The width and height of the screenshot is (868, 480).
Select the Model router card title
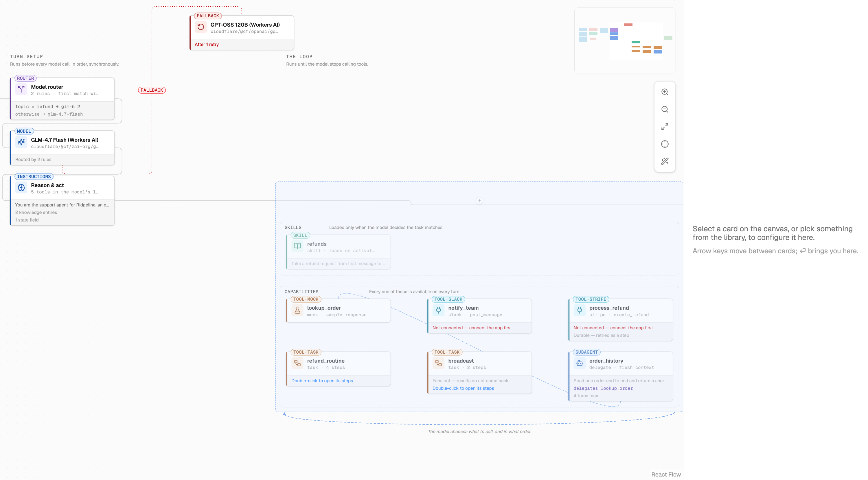tap(47, 87)
